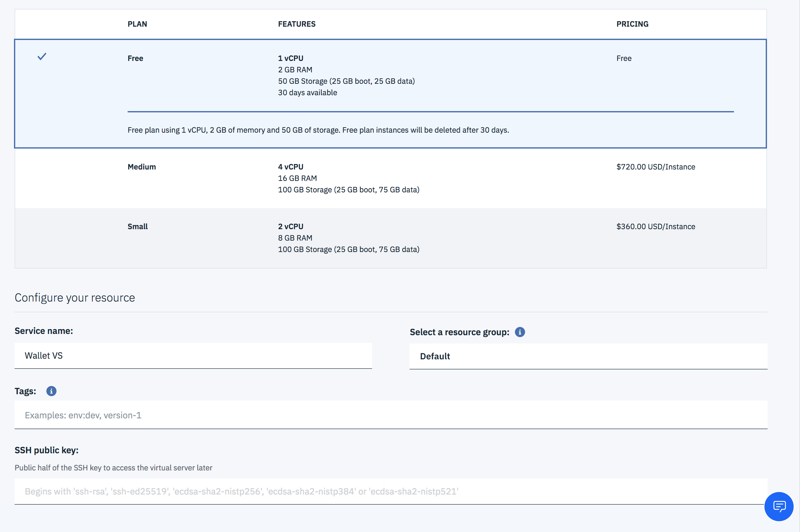Click the checkmark on Free plan
This screenshot has height=532, width=800.
click(42, 57)
